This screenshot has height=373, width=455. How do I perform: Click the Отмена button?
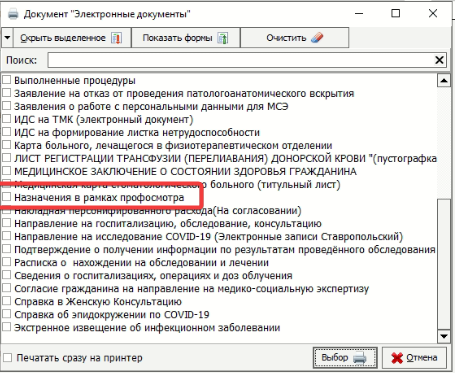coord(414,358)
